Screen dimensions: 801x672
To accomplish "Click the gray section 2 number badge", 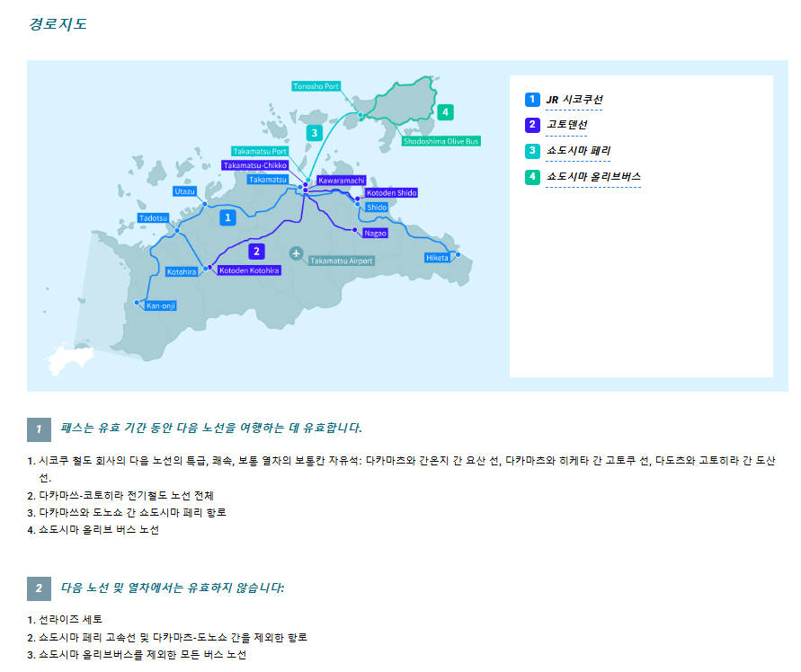I will point(39,588).
